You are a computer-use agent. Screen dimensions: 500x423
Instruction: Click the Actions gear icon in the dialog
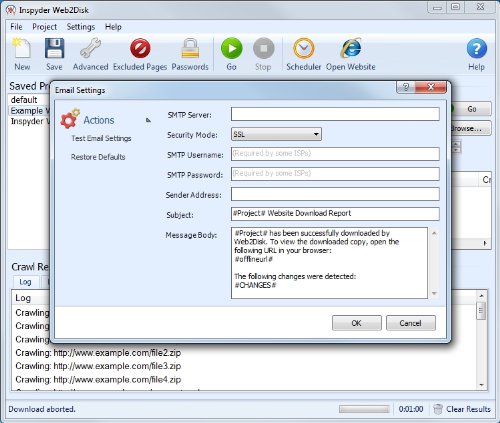point(70,119)
